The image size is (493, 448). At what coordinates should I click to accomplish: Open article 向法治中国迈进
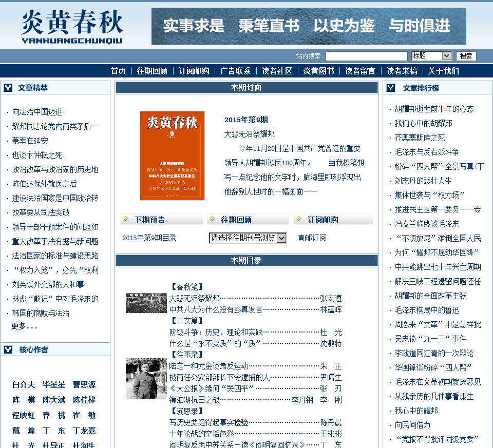(x=37, y=112)
